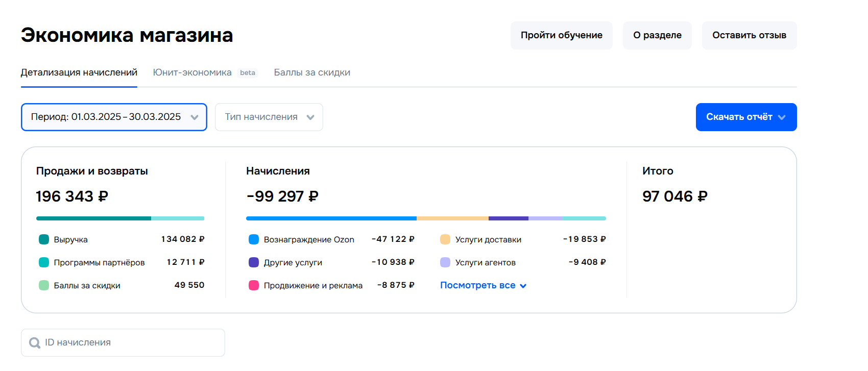Click the Услуги доставки orange swatch
This screenshot has height=371, width=868.
point(445,239)
